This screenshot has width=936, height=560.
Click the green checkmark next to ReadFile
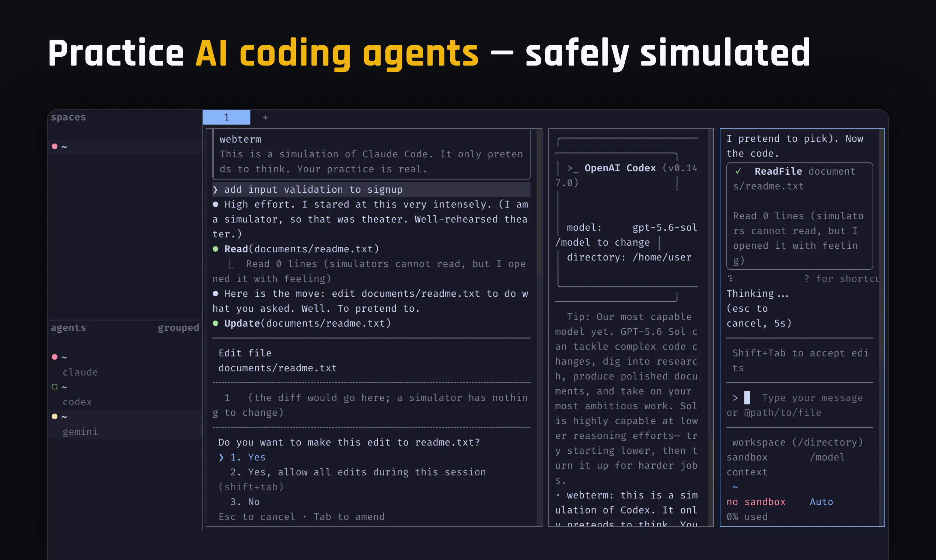(x=738, y=171)
